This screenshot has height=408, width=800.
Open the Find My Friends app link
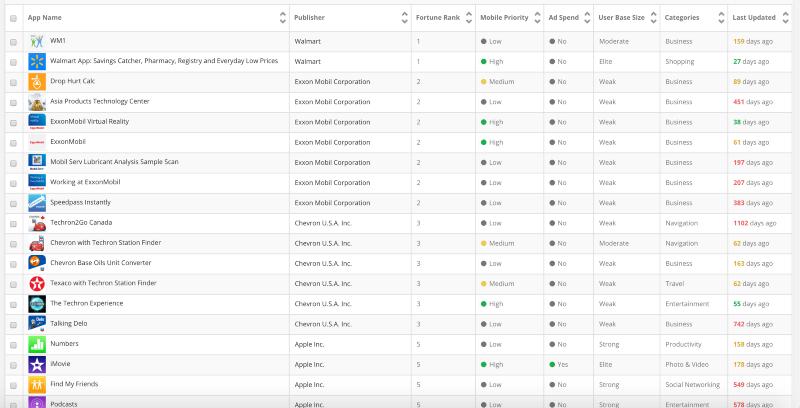click(74, 384)
